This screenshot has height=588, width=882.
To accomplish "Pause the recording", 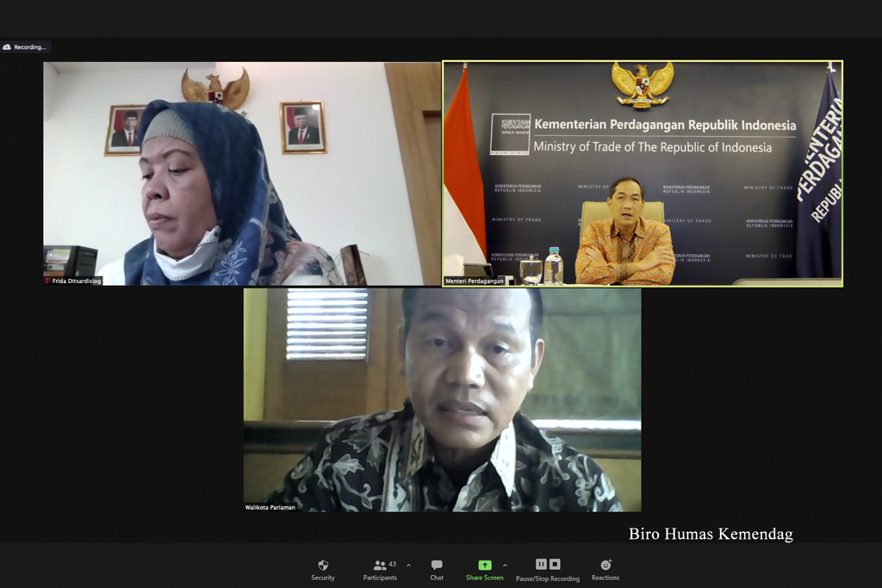I will point(541,564).
